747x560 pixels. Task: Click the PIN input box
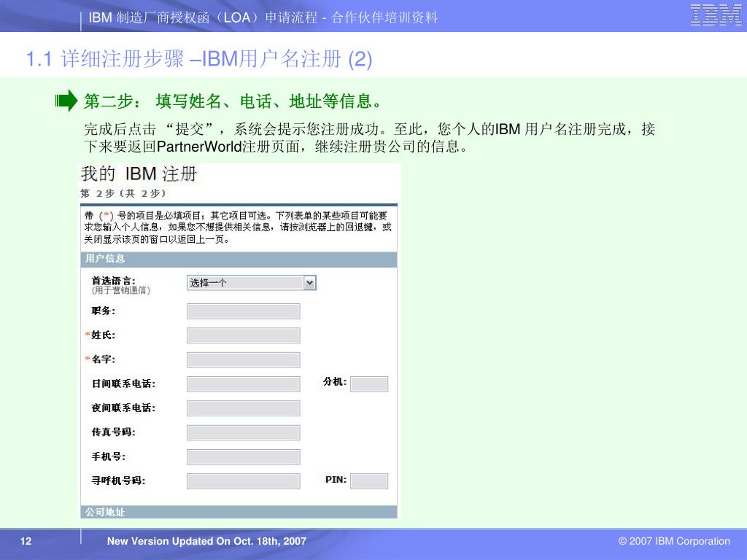(369, 481)
